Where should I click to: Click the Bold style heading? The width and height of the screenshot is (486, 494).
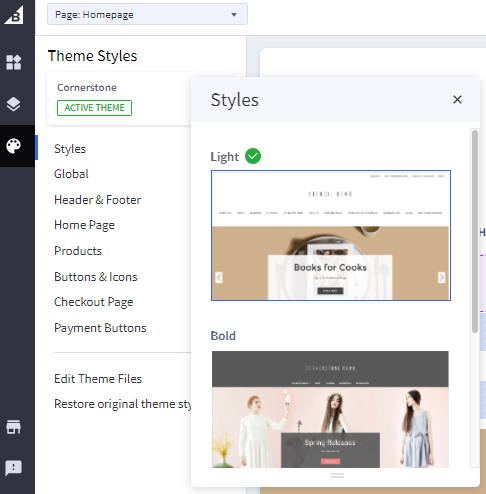[223, 336]
